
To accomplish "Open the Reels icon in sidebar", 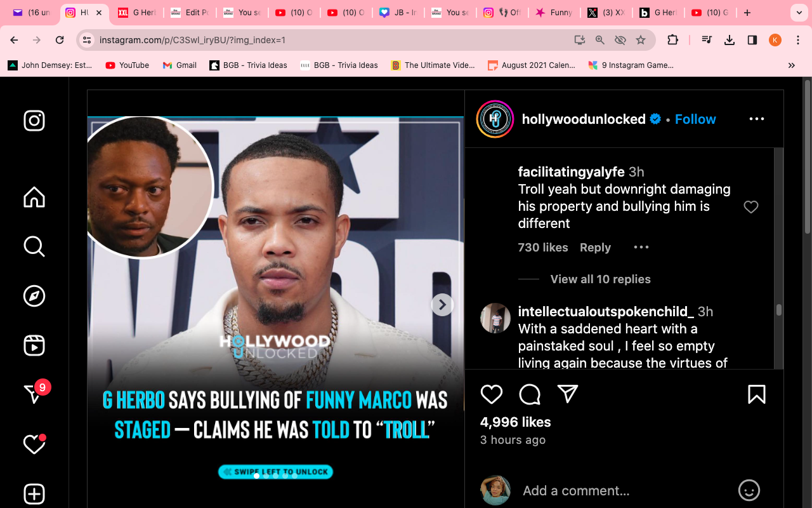I will [x=34, y=345].
